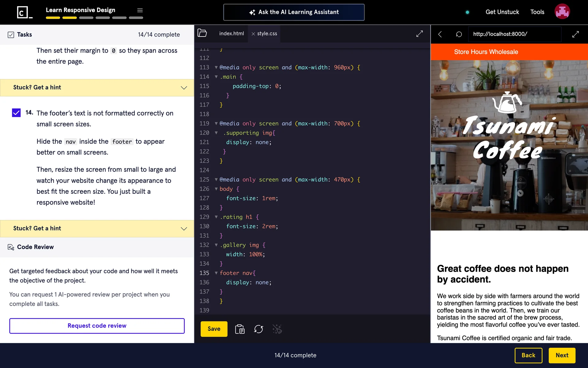The image size is (588, 368).
Task: Click the Request code review button
Action: (97, 326)
